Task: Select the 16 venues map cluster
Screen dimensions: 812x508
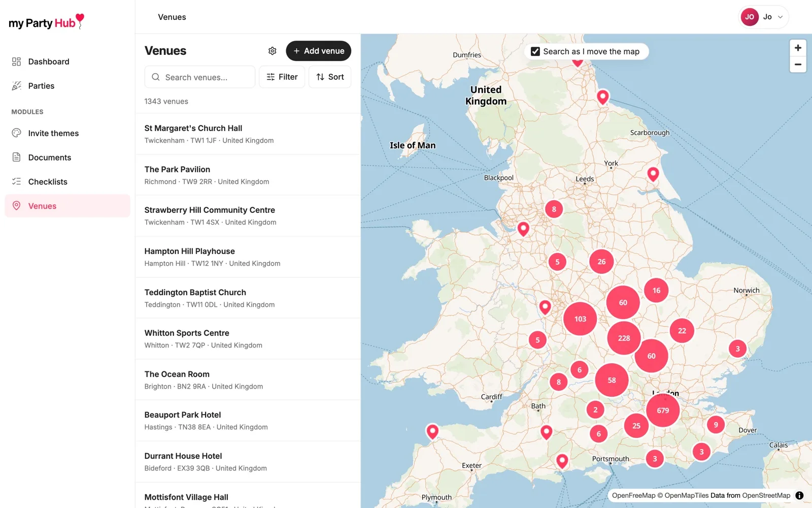Action: point(656,291)
